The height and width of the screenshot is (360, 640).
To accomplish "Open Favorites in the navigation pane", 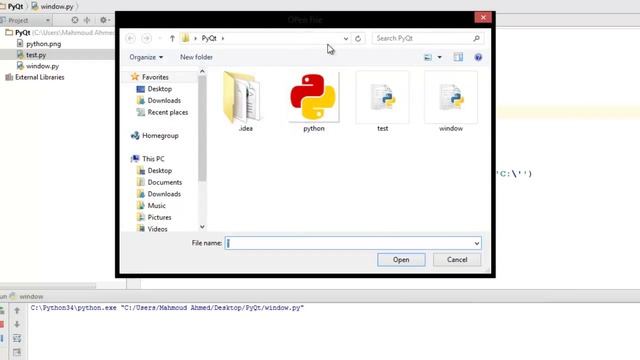I will tap(155, 77).
